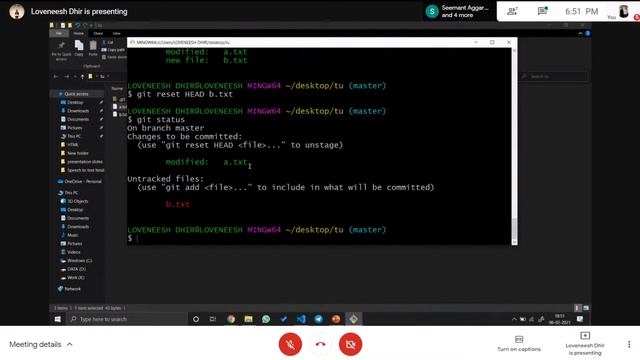Open Telegram from the taskbar
The width and height of the screenshot is (640, 360).
coord(318,319)
